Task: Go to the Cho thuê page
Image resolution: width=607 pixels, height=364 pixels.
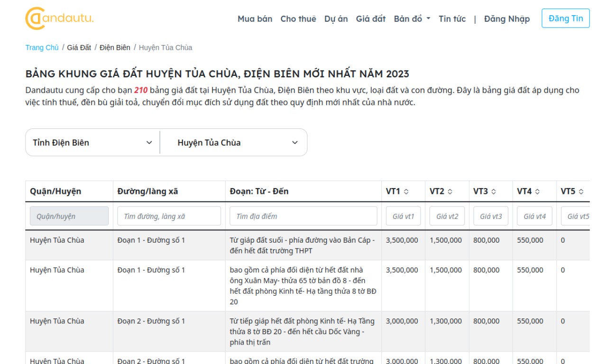Action: point(298,19)
